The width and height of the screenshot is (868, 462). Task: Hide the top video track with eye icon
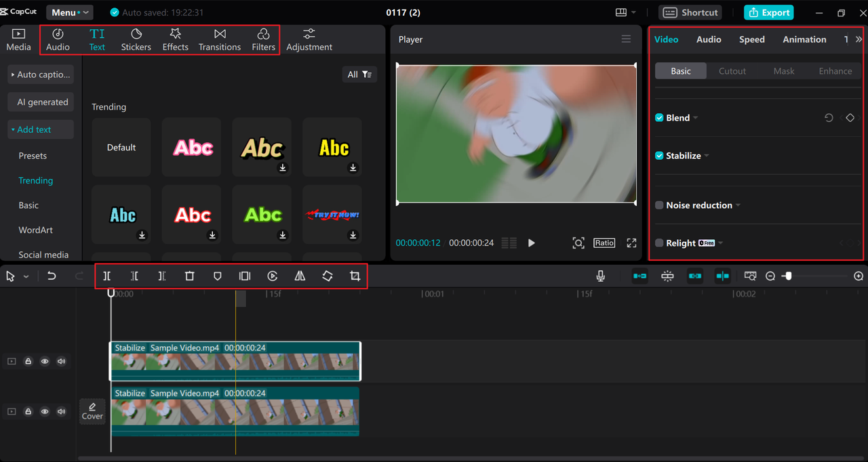click(45, 361)
